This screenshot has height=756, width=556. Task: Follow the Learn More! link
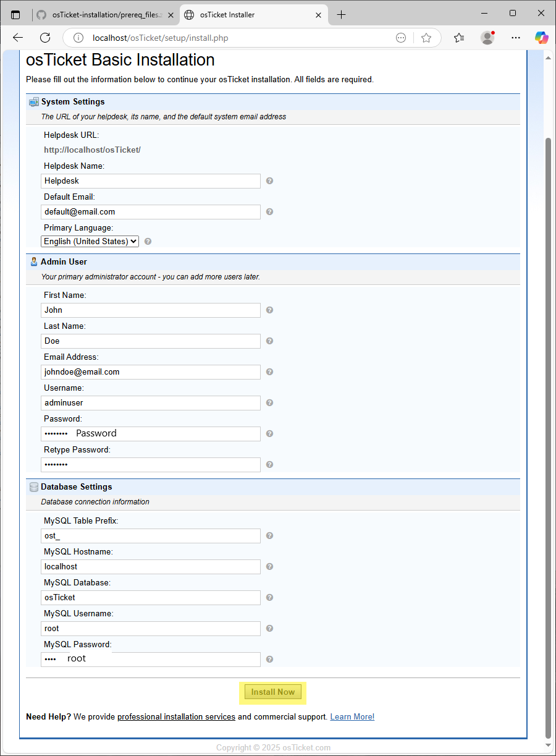coord(352,717)
